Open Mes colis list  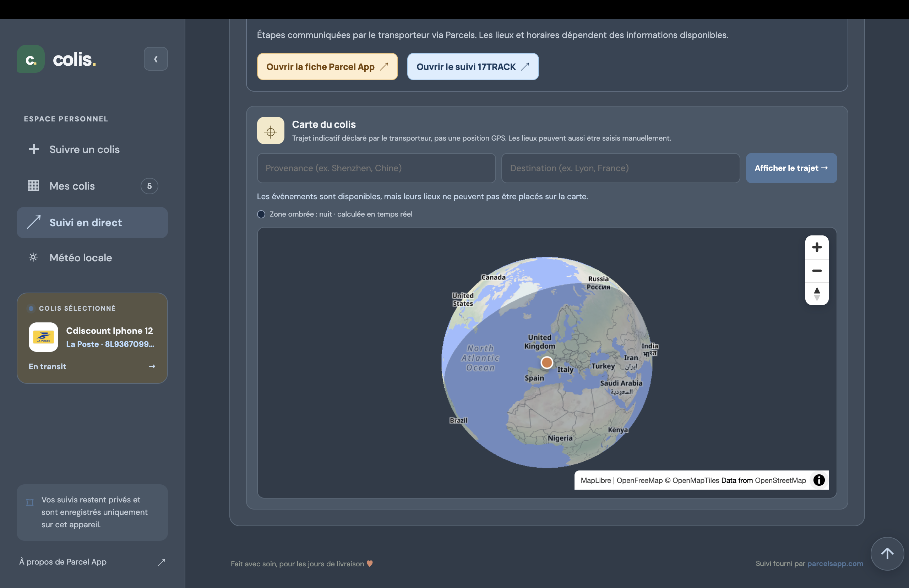[x=92, y=186]
